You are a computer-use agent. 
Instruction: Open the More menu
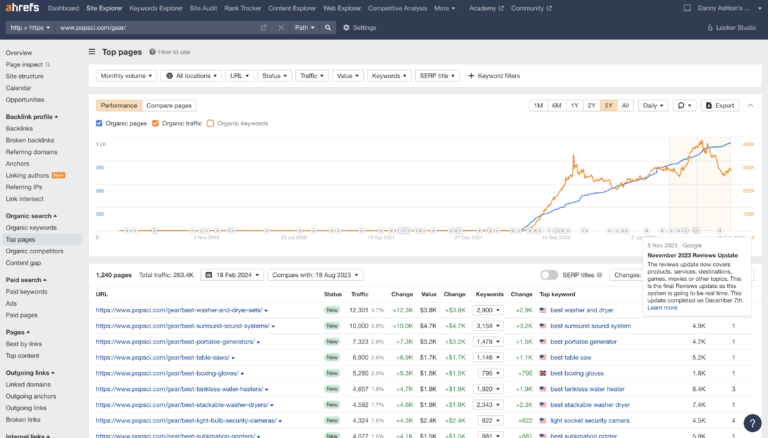444,8
